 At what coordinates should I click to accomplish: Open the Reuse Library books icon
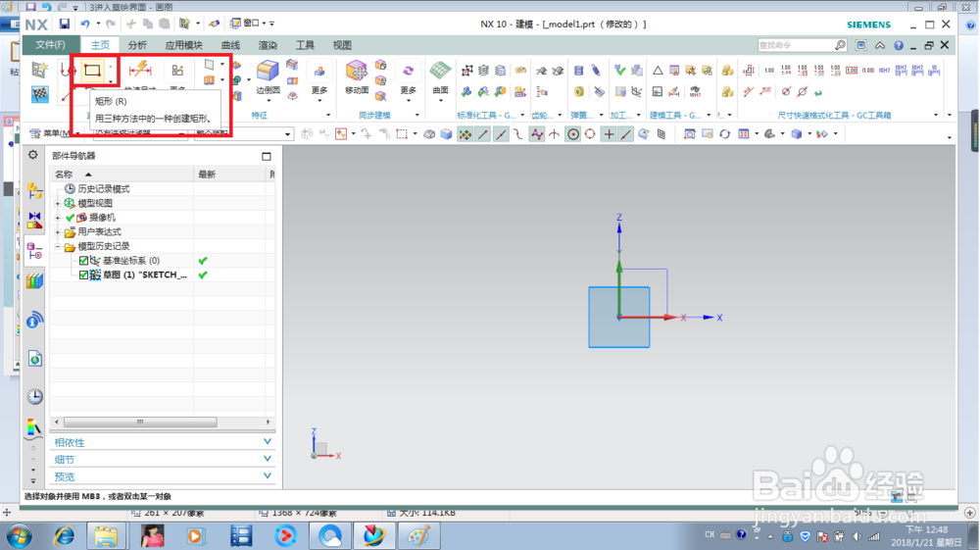[x=35, y=281]
